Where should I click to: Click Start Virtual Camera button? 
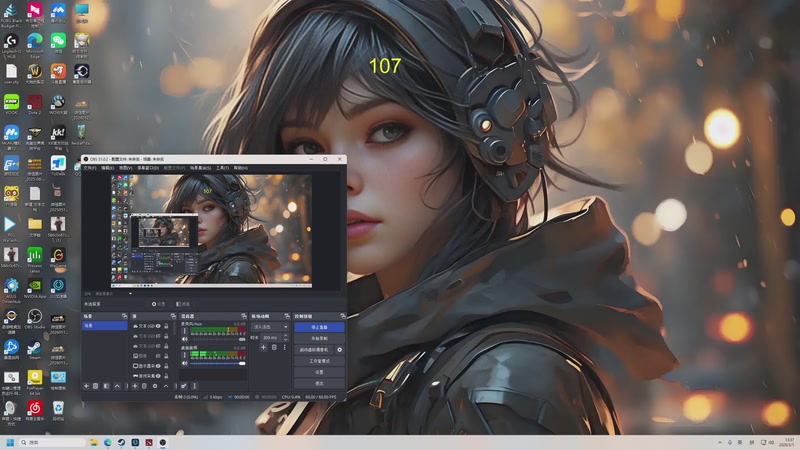[314, 349]
